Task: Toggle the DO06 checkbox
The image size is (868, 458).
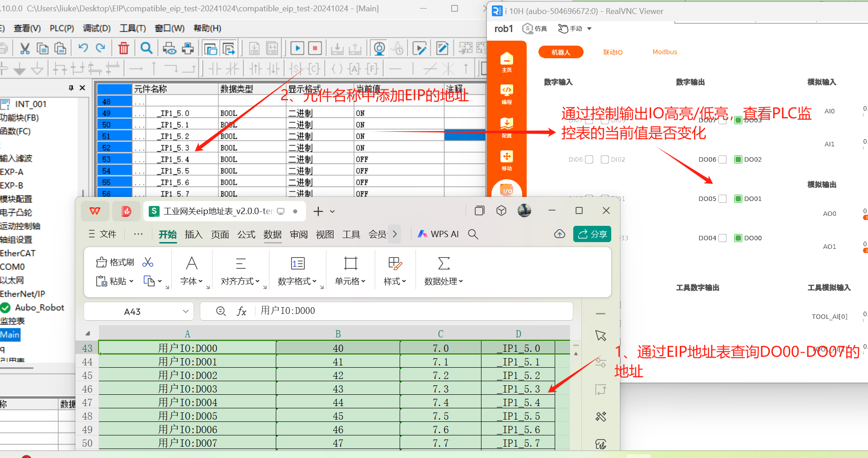Action: [722, 159]
